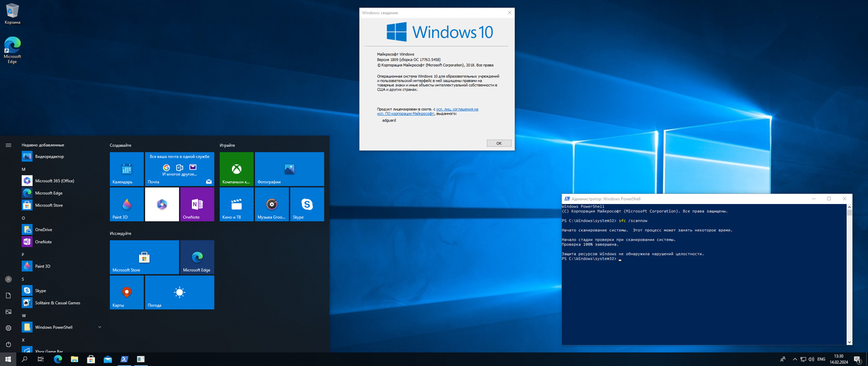Open the volume speaker icon

pos(811,359)
